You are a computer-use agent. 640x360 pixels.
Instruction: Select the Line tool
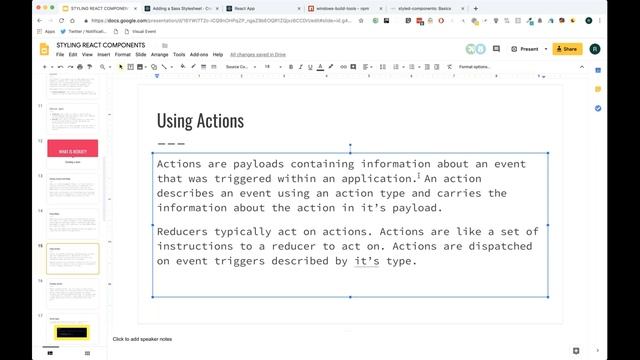pos(164,67)
